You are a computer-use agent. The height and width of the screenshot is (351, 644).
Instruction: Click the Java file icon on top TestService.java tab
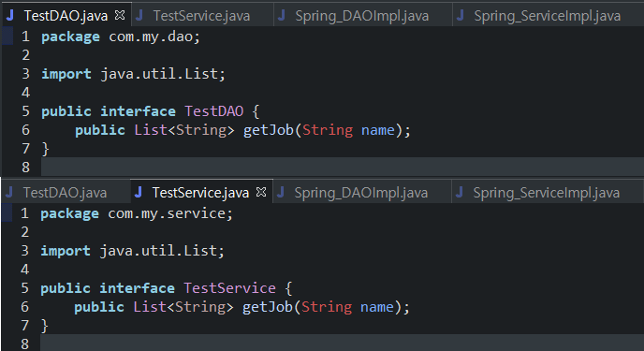tap(139, 15)
